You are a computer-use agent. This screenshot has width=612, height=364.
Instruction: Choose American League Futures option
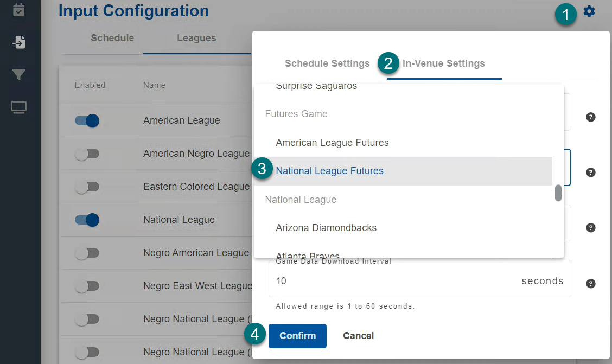(332, 143)
